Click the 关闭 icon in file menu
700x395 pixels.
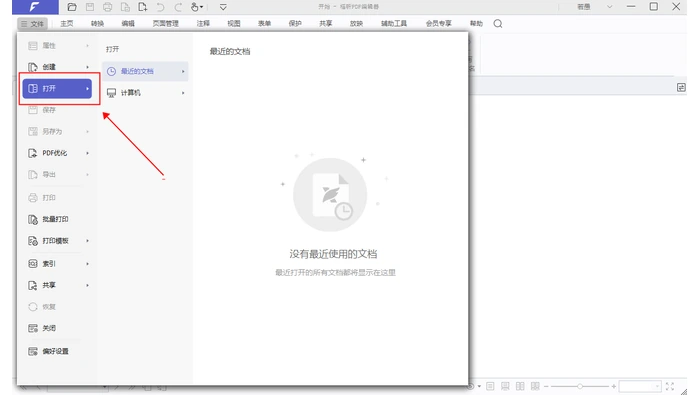coord(33,328)
